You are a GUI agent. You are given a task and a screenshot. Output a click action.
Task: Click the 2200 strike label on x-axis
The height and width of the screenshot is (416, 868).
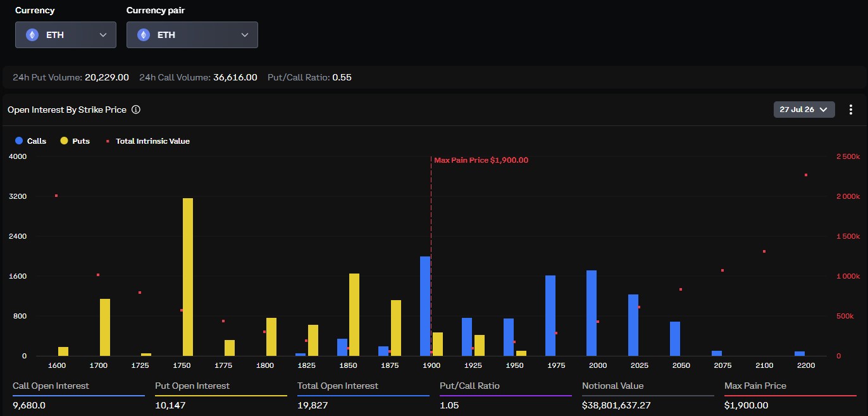coord(806,365)
